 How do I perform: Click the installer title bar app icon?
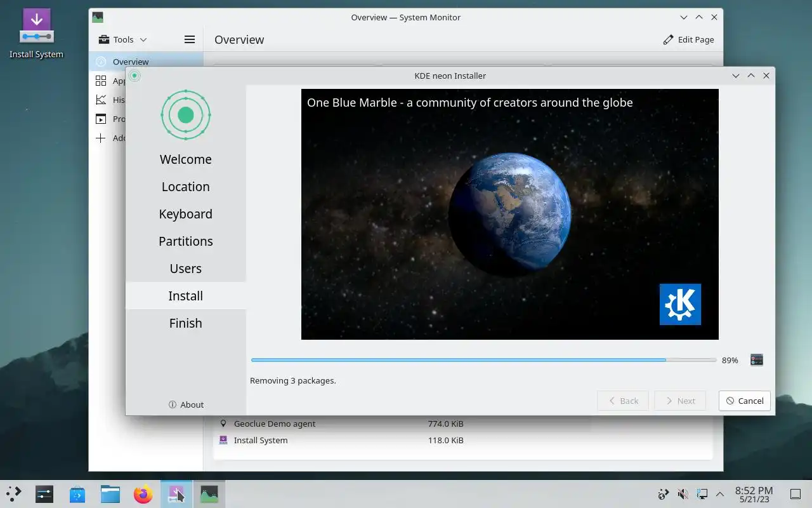point(134,76)
